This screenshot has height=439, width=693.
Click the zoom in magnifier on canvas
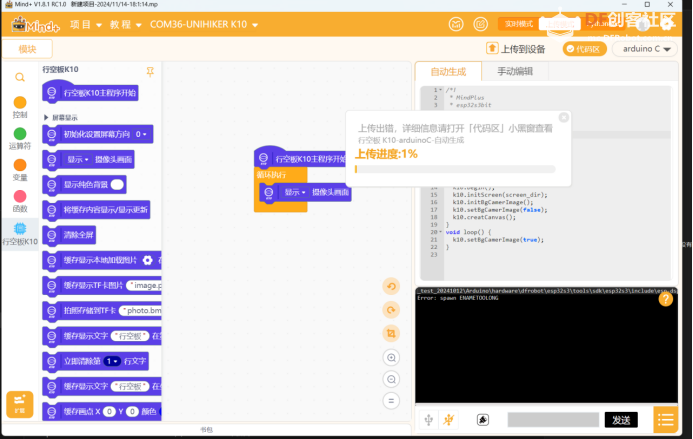[x=391, y=357]
